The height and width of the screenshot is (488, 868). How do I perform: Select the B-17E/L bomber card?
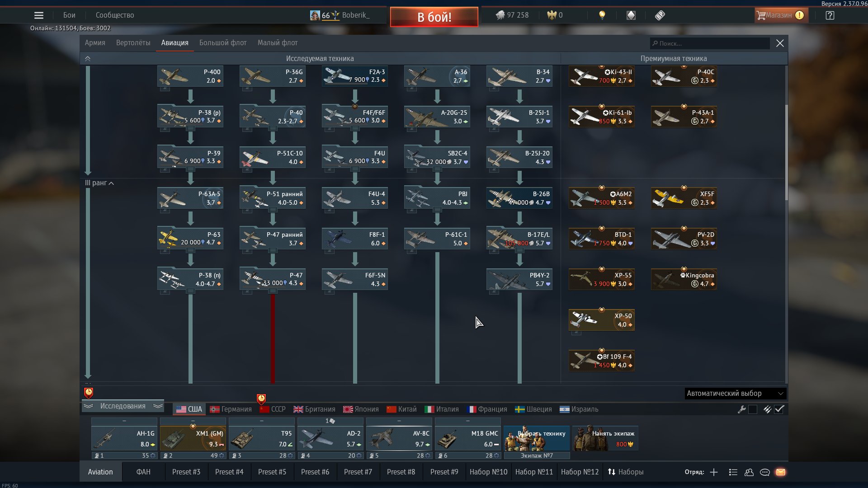tap(519, 239)
